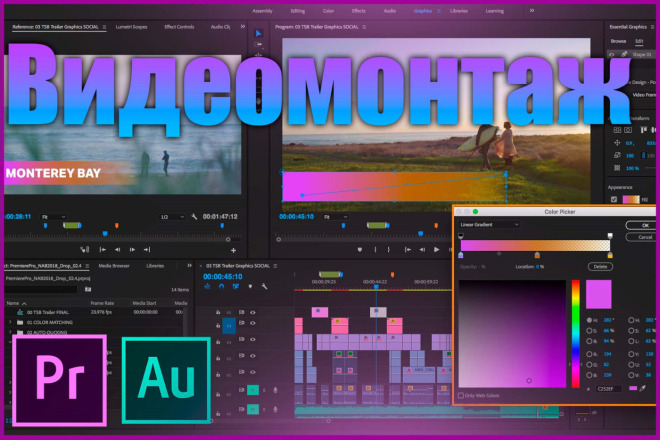This screenshot has height=440, width=660.
Task: Hide the V2 track output eye
Action: point(253,356)
